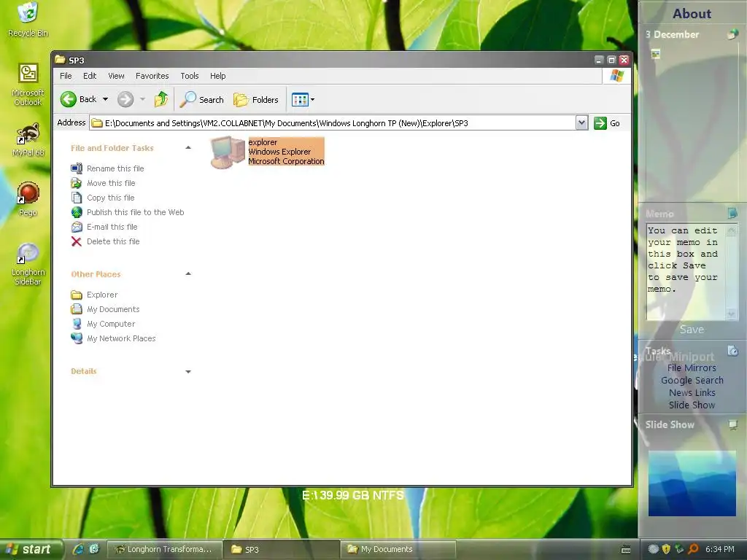This screenshot has width=747, height=560.
Task: Expand the Details section
Action: click(x=188, y=371)
